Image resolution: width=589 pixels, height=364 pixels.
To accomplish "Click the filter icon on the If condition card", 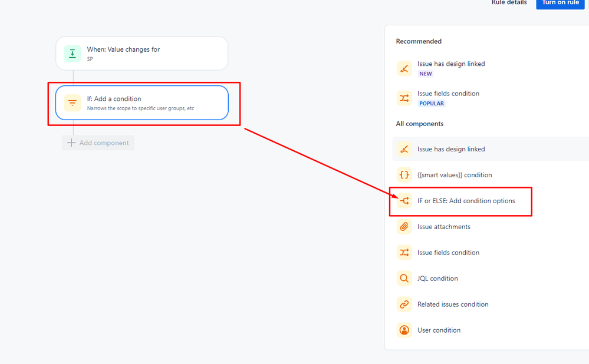I will click(x=72, y=103).
